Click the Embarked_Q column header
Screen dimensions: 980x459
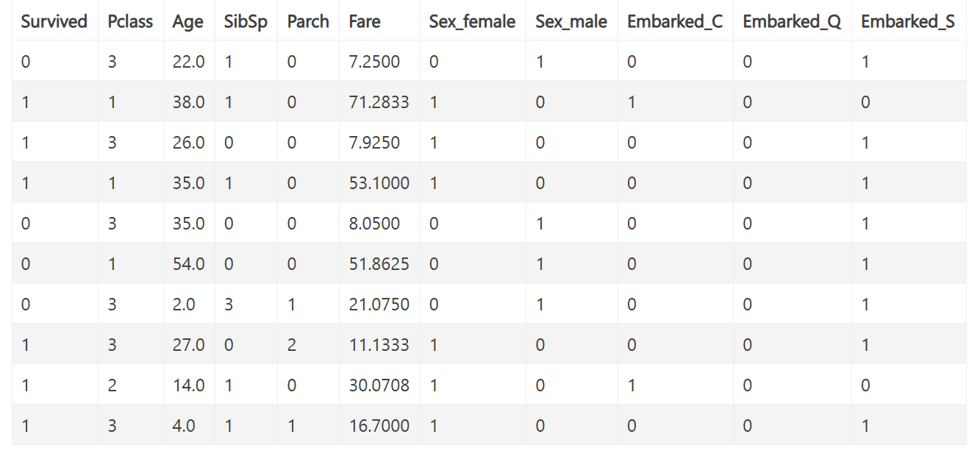click(792, 22)
